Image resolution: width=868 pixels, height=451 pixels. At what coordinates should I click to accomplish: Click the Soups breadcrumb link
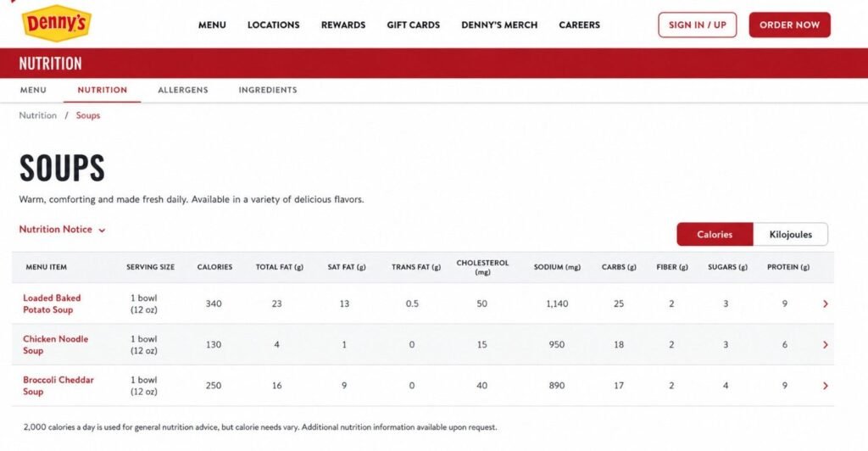[88, 115]
